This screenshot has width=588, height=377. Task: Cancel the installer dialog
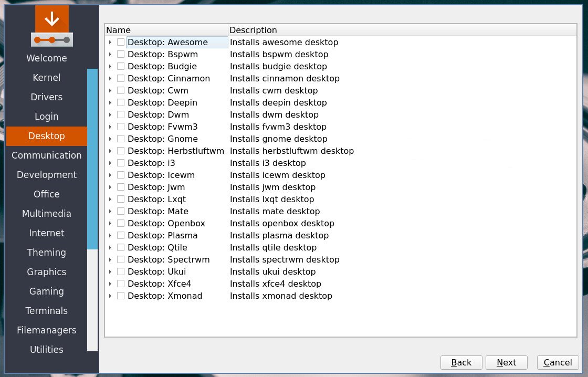pos(558,362)
